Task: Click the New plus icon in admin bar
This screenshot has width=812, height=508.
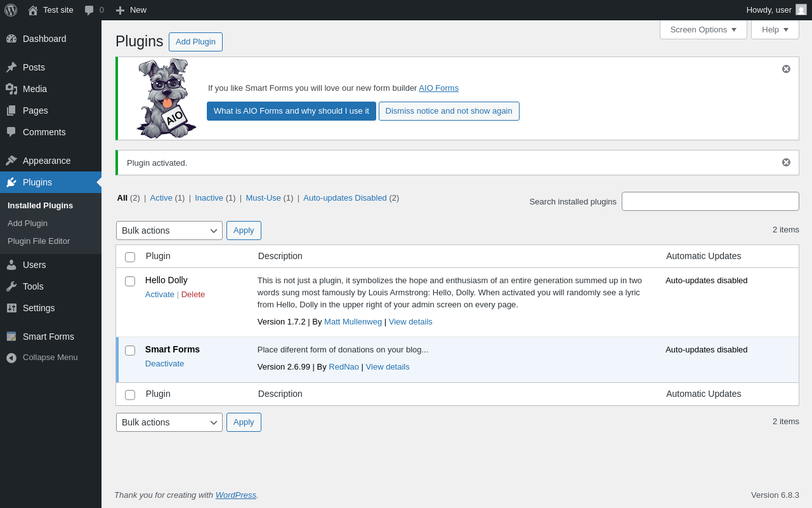Action: [x=120, y=10]
